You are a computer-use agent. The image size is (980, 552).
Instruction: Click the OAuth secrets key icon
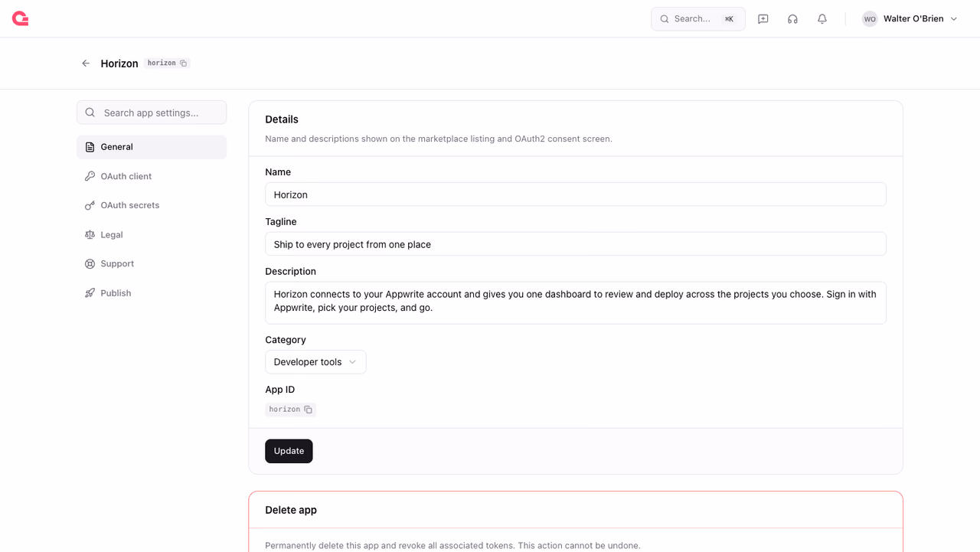point(90,205)
